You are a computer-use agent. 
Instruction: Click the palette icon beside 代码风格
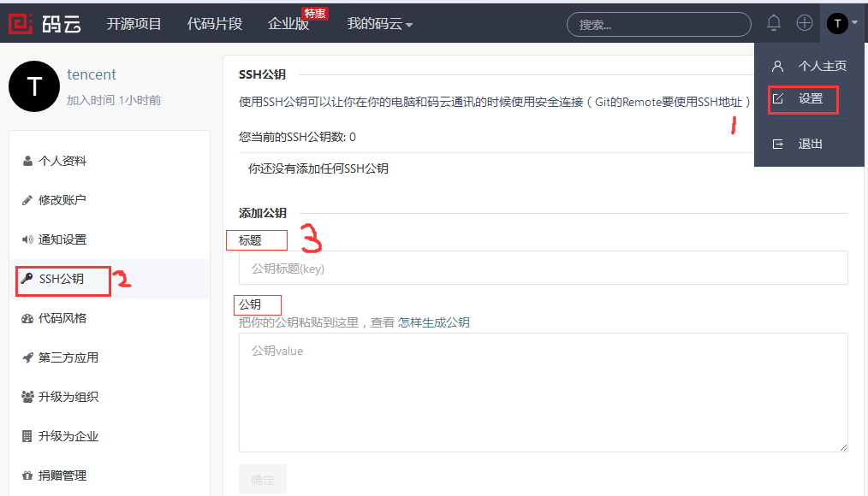27,318
